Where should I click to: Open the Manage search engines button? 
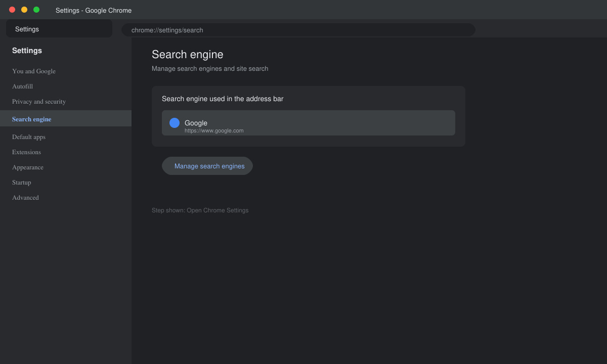207,166
